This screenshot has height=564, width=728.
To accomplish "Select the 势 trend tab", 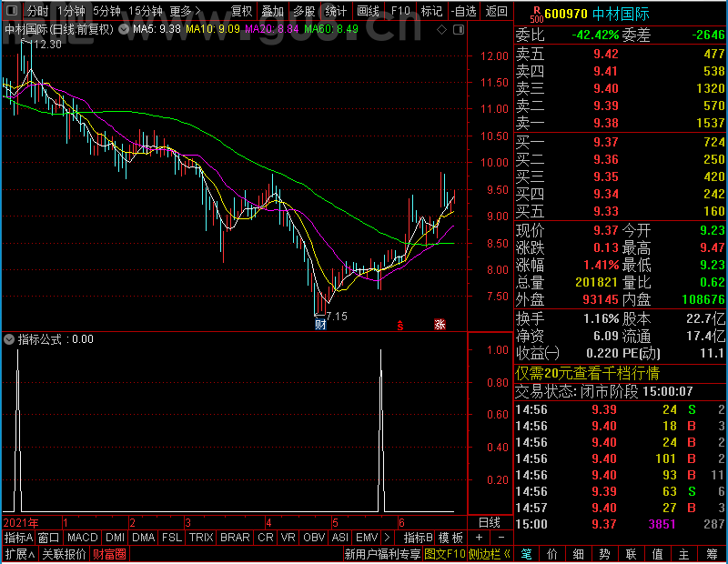I will (604, 554).
